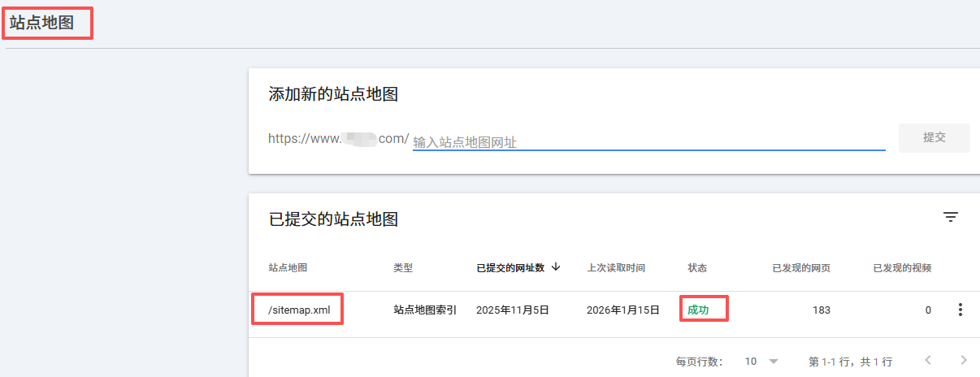Click the last read date 2026年1月15日

coord(622,310)
